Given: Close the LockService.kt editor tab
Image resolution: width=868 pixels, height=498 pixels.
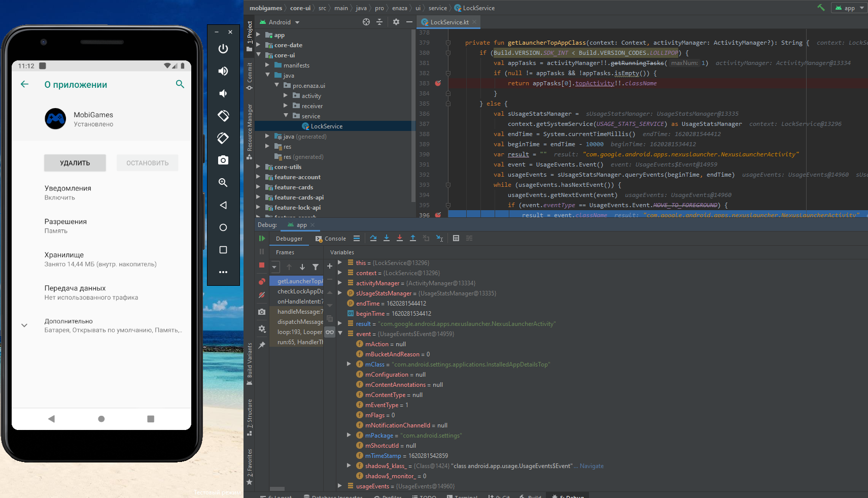Looking at the screenshot, I should pyautogui.click(x=474, y=22).
